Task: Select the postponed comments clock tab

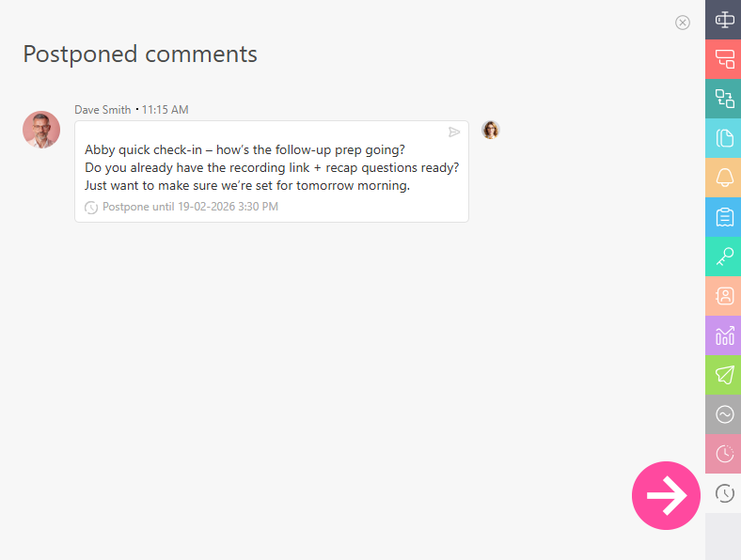Action: point(724,493)
